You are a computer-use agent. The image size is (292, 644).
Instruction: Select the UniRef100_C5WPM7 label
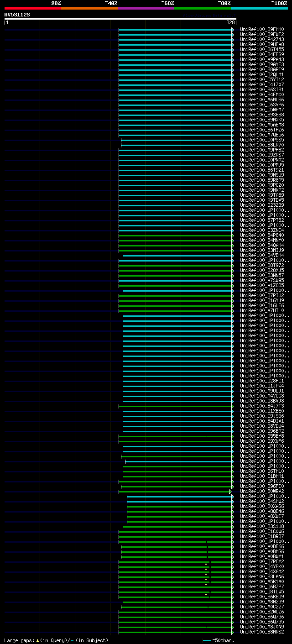262,110
